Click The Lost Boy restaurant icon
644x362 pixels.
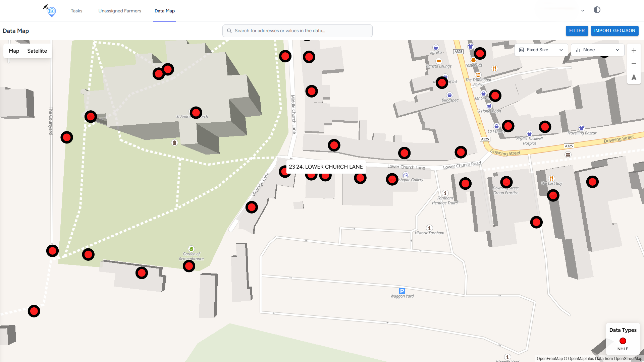(x=551, y=178)
